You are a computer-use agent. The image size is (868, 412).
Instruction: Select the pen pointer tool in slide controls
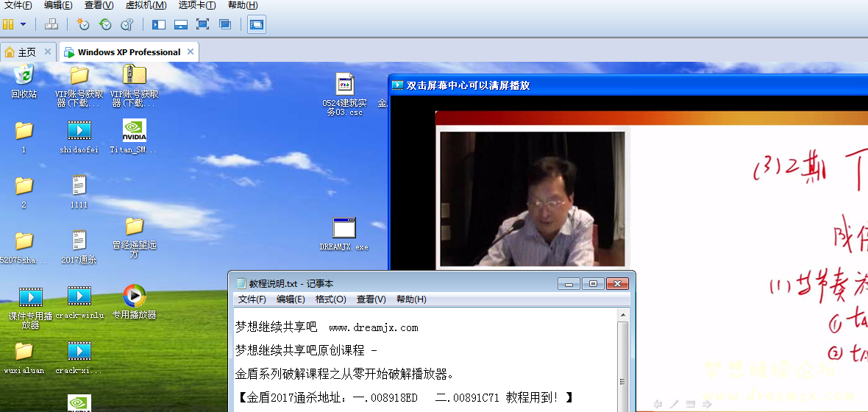pyautogui.click(x=675, y=404)
